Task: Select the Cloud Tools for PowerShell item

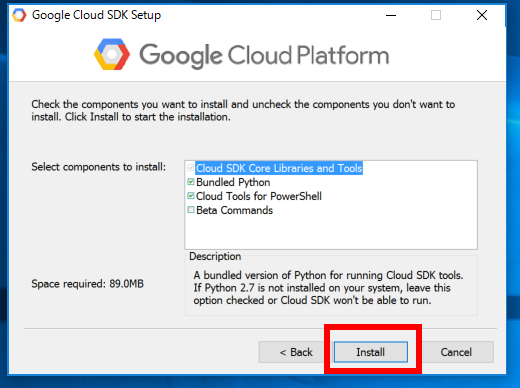Action: coord(259,196)
